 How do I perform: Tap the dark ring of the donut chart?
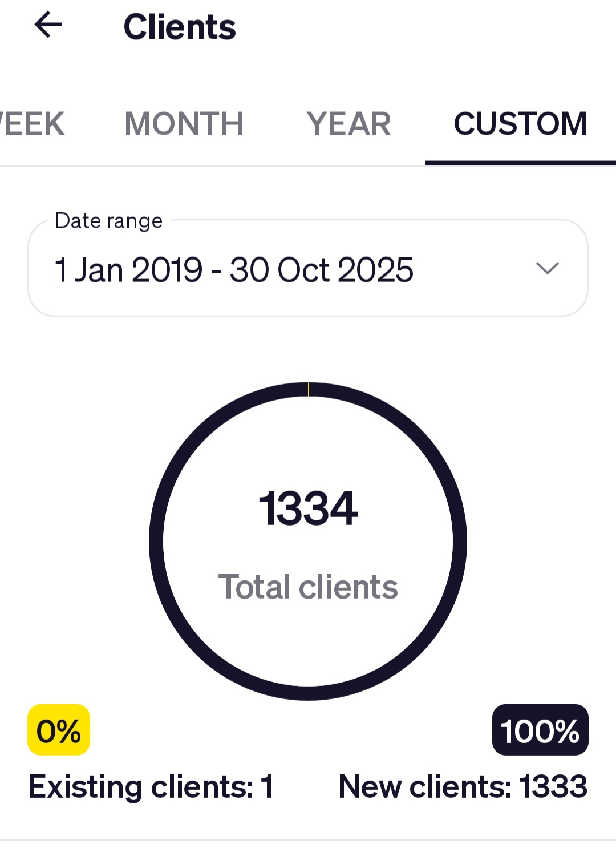(x=156, y=541)
